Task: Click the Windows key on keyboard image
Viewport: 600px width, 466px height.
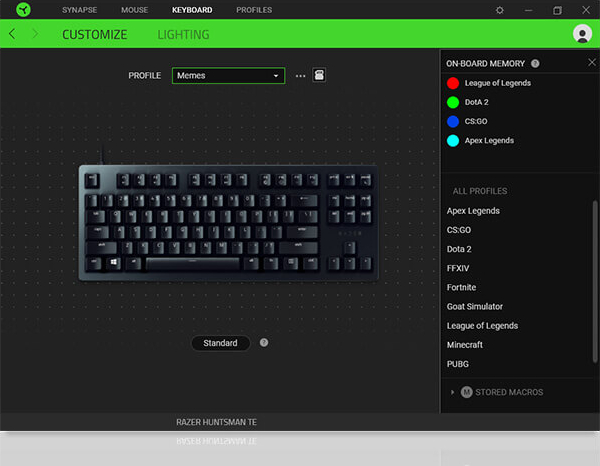Action: [114, 263]
